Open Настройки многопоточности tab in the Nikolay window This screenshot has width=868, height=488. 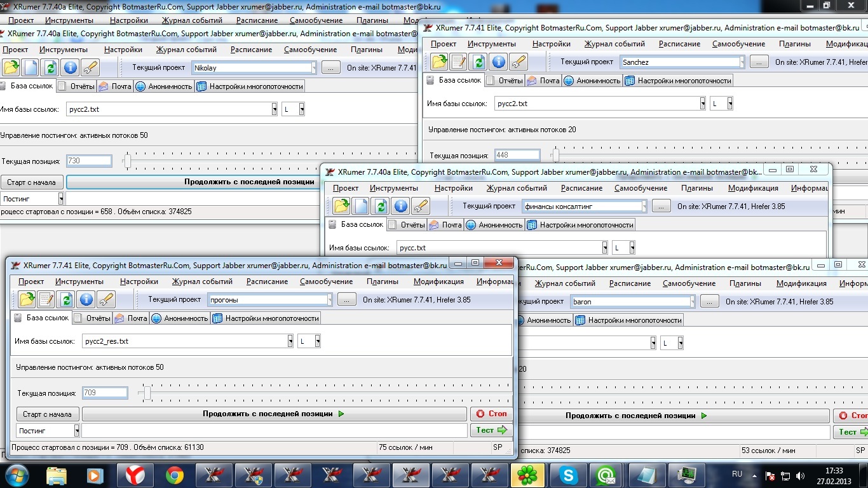[x=250, y=86]
